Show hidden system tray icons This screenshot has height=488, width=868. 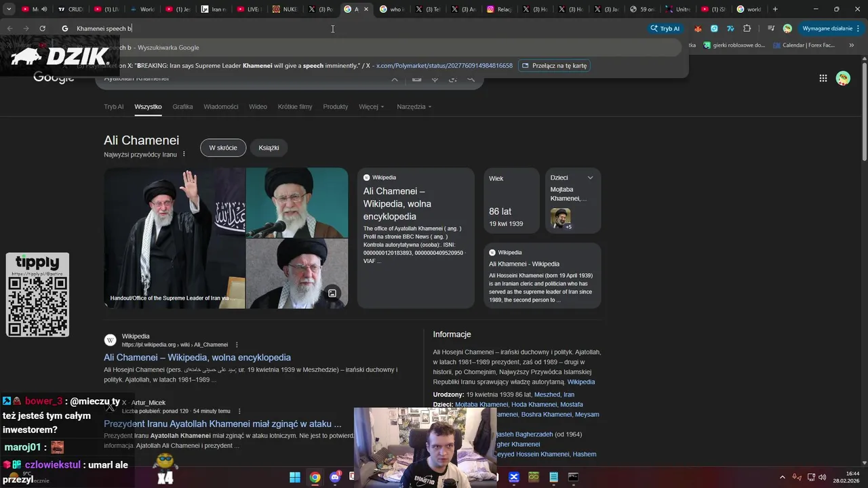782,477
